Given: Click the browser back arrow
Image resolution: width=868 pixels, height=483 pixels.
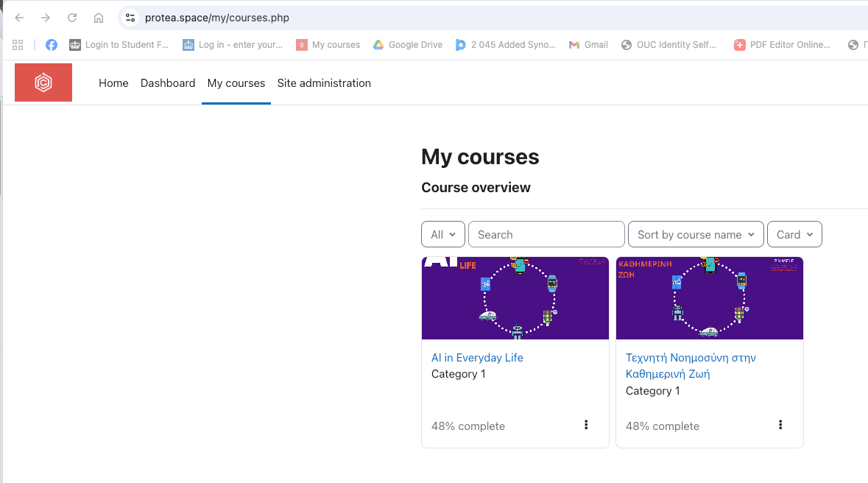Looking at the screenshot, I should [x=19, y=18].
